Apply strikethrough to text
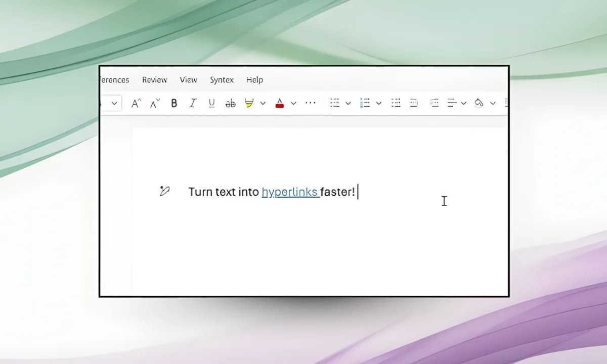This screenshot has height=364, width=607. coord(230,103)
